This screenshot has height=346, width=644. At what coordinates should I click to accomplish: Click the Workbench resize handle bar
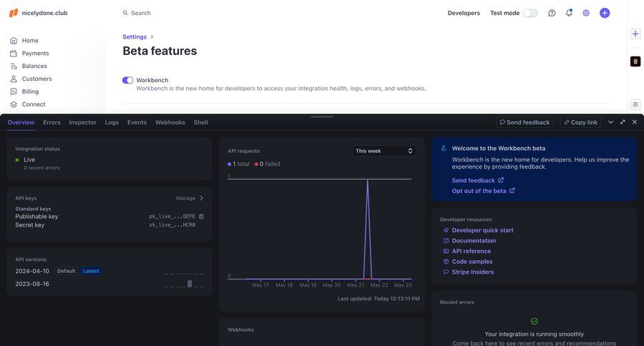[322, 117]
